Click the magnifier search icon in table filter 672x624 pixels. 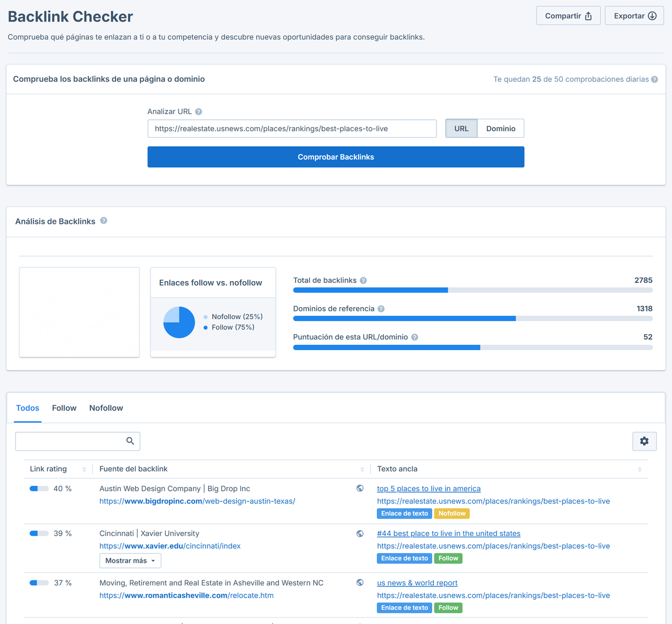[130, 441]
